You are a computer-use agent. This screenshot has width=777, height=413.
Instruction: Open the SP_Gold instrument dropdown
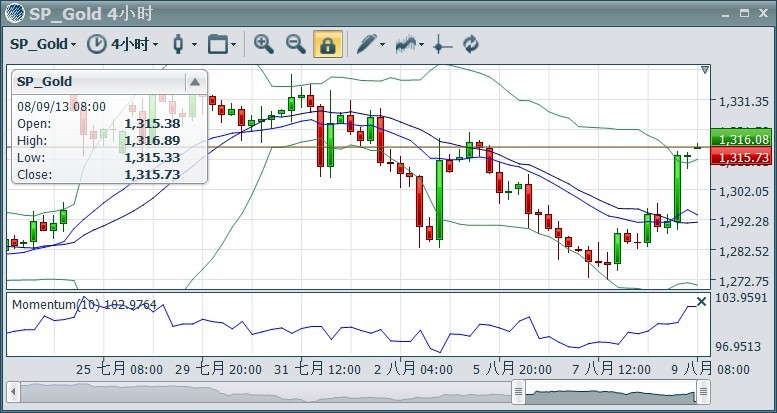tap(43, 44)
